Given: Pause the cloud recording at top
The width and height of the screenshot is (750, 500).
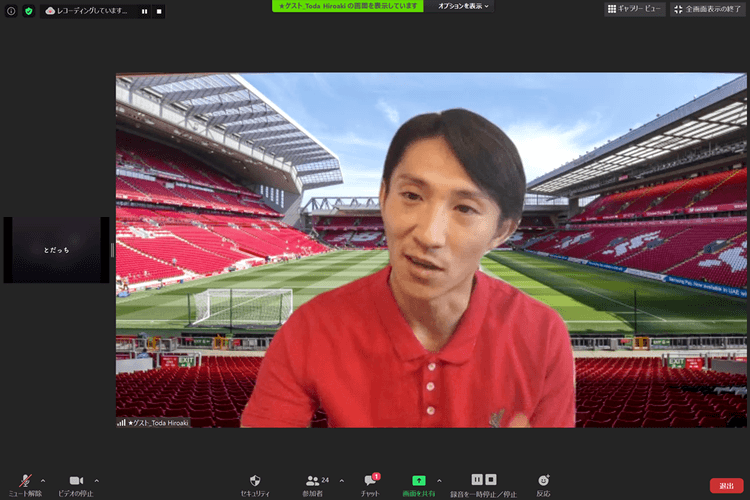Looking at the screenshot, I should 144,11.
